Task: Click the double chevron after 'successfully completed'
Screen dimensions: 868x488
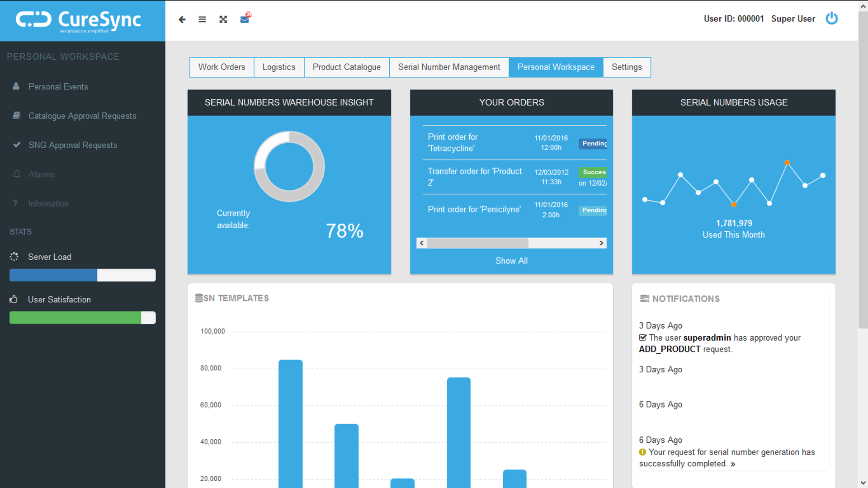Action: tap(733, 464)
